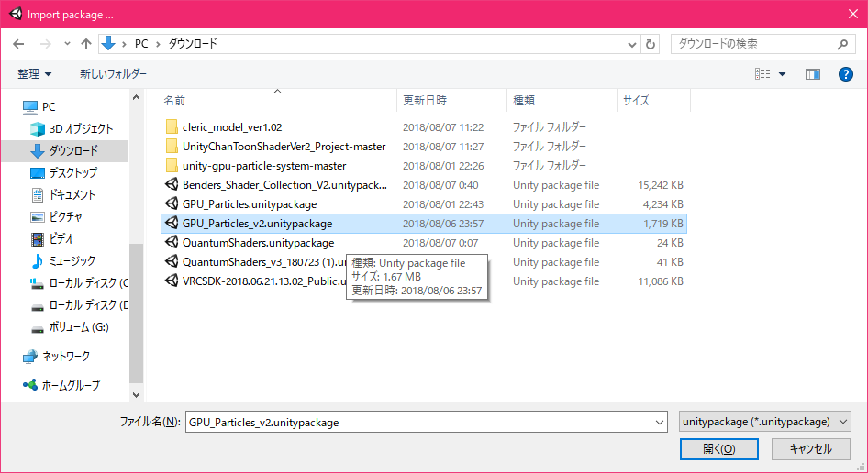Click the download arrow icon in address bar
Image resolution: width=868 pixels, height=473 pixels.
point(108,43)
